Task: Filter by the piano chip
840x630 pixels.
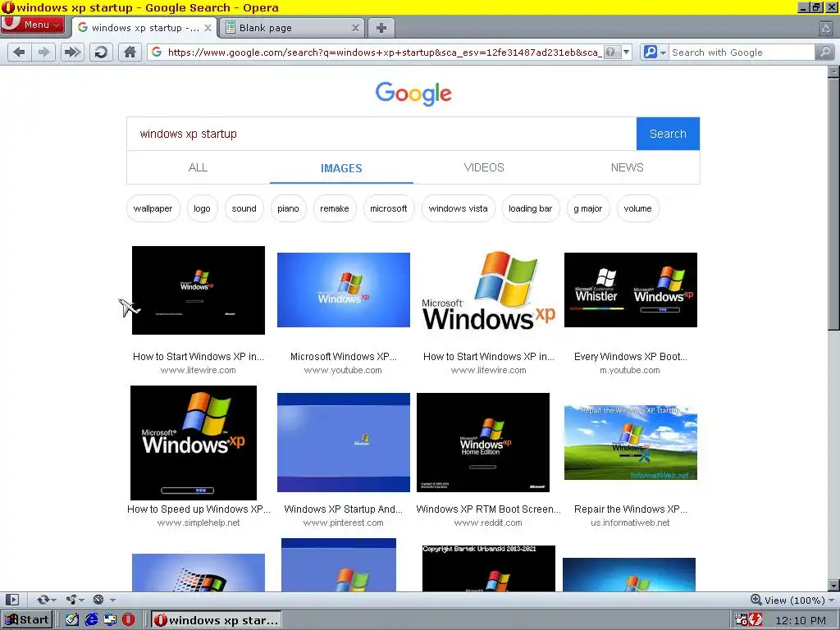Action: (x=288, y=208)
